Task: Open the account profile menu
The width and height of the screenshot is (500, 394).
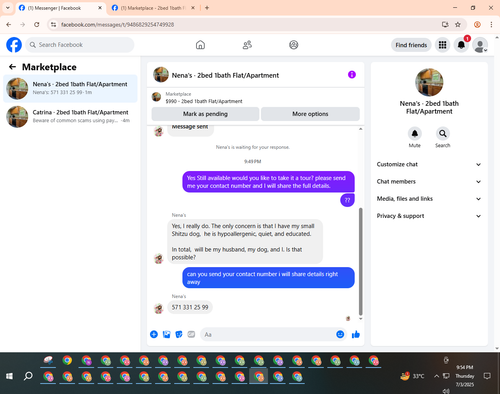Action: click(x=480, y=45)
